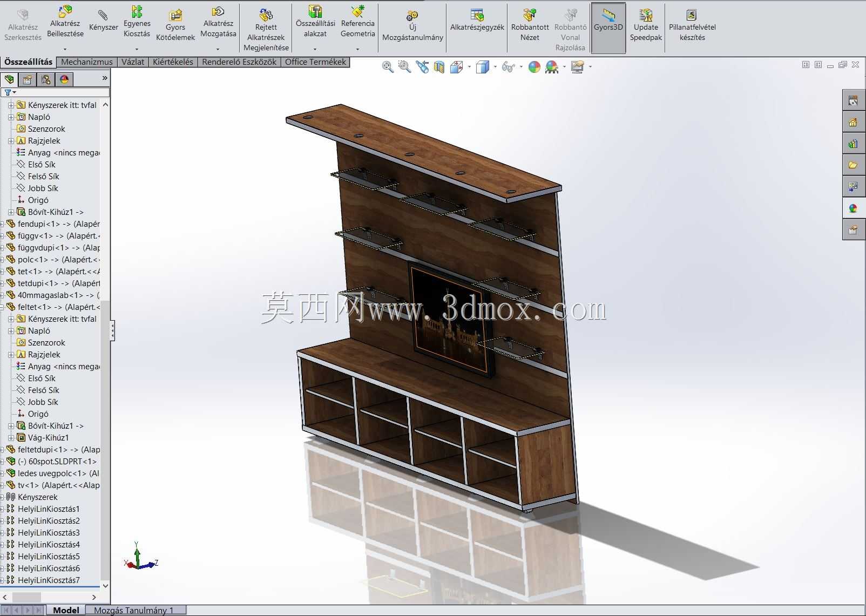Click the Update Speedpak icon
Image resolution: width=866 pixels, height=616 pixels.
click(x=646, y=25)
